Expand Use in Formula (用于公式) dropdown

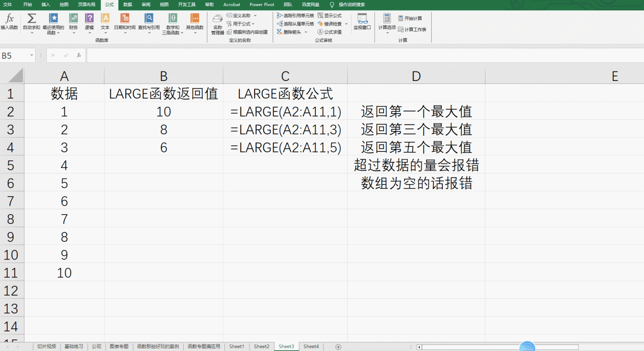pyautogui.click(x=253, y=24)
